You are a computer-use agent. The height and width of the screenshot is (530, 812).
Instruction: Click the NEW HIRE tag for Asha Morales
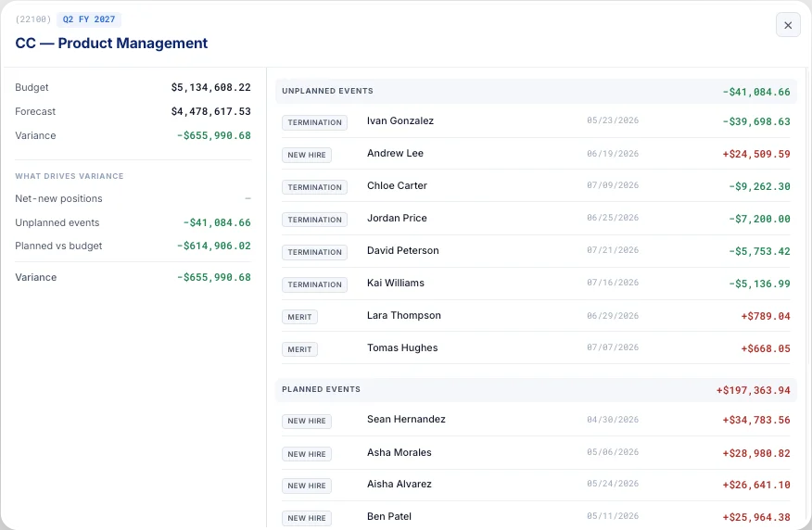tap(307, 454)
